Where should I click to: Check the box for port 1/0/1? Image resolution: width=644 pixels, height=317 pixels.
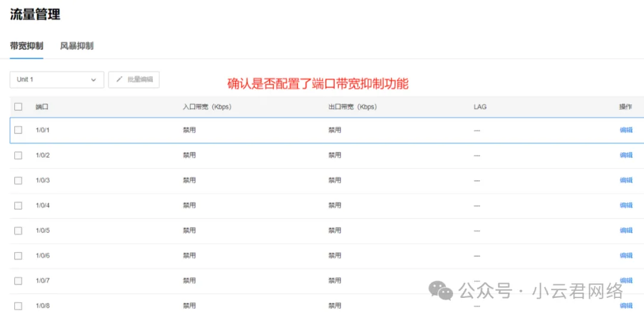click(x=18, y=130)
